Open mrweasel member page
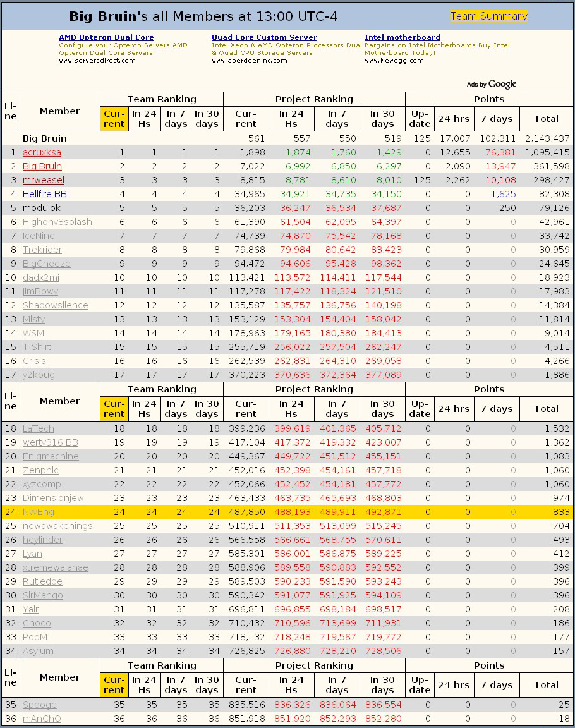This screenshot has width=575, height=728. 44,180
